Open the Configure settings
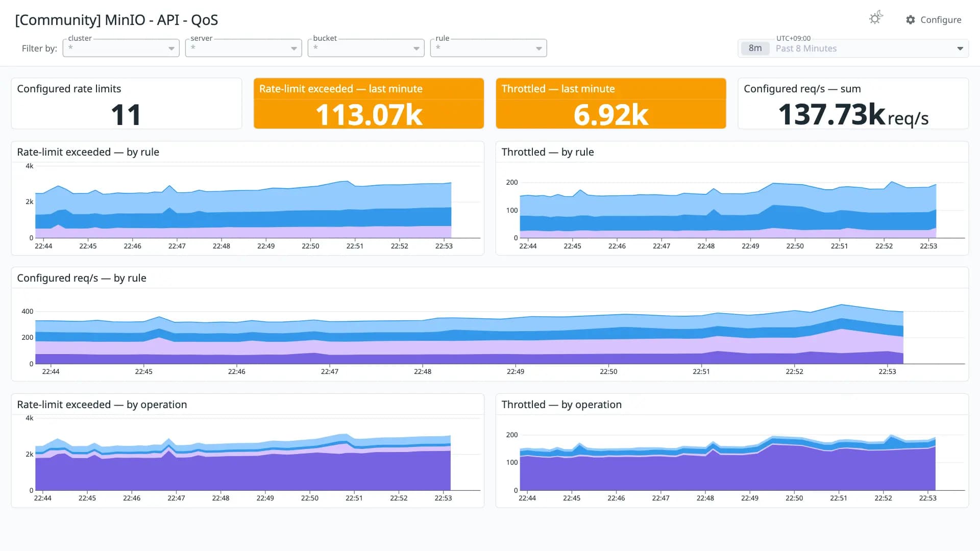This screenshot has width=980, height=551. [934, 20]
